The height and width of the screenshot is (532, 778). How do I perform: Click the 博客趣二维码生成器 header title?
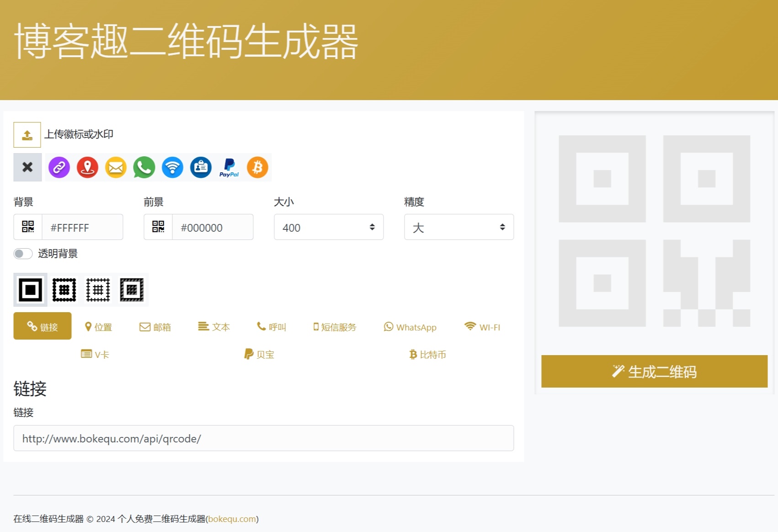click(x=186, y=42)
